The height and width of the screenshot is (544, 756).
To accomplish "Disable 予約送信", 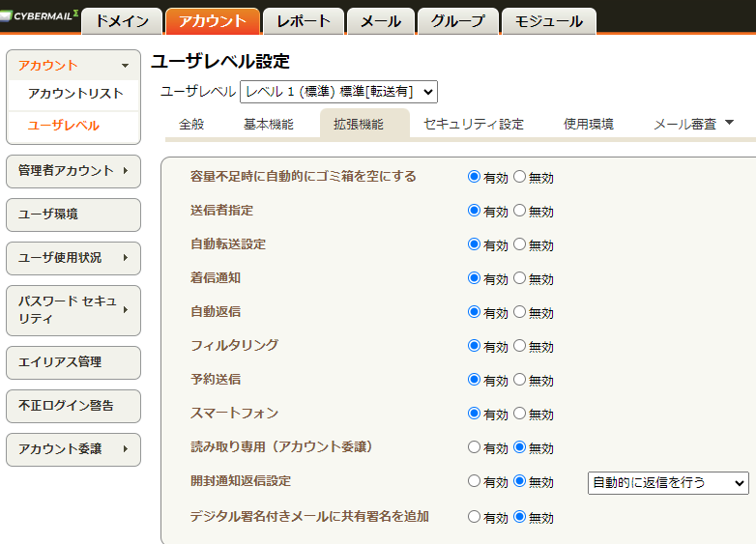I will click(x=519, y=380).
